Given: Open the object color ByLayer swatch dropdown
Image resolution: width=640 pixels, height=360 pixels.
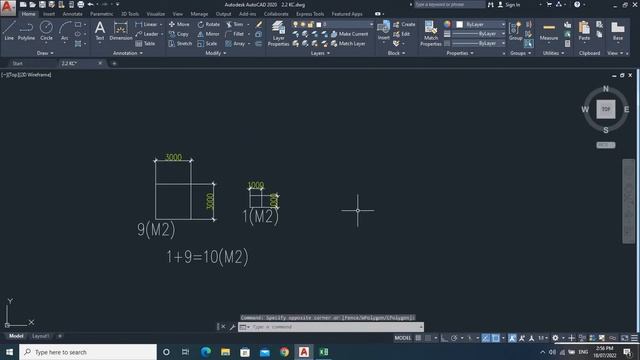Looking at the screenshot, I should [480, 24].
